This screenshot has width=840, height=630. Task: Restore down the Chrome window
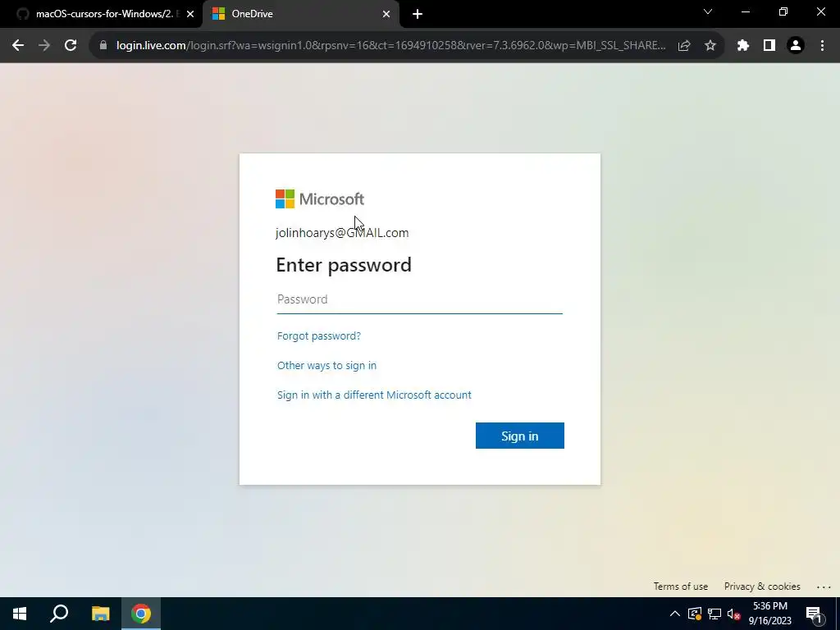(783, 11)
